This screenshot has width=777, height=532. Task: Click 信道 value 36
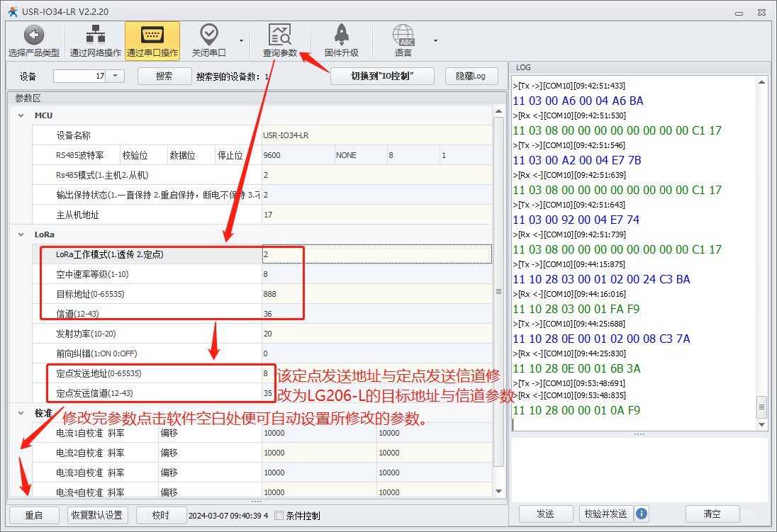click(x=376, y=314)
